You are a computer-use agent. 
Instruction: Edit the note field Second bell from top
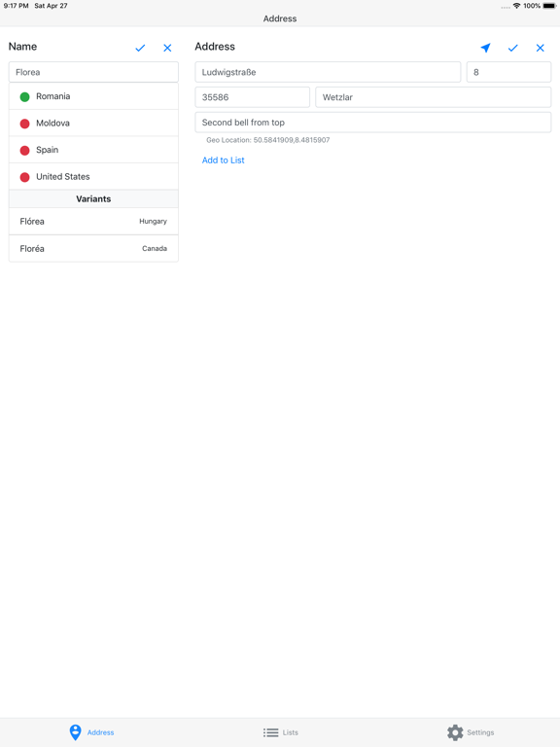(x=373, y=123)
